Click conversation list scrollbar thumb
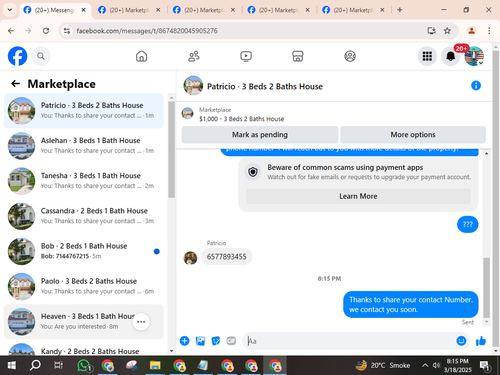The image size is (500, 375). [171, 149]
